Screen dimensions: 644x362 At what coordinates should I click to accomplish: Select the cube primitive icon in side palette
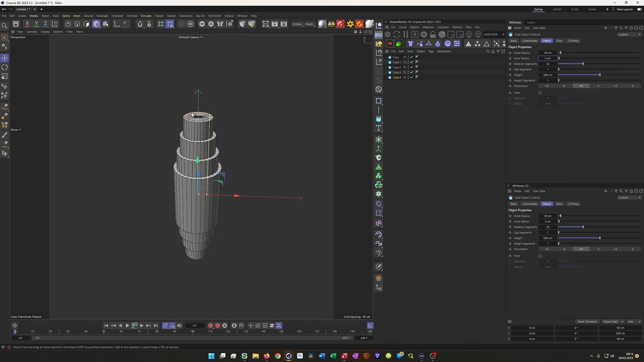click(379, 101)
